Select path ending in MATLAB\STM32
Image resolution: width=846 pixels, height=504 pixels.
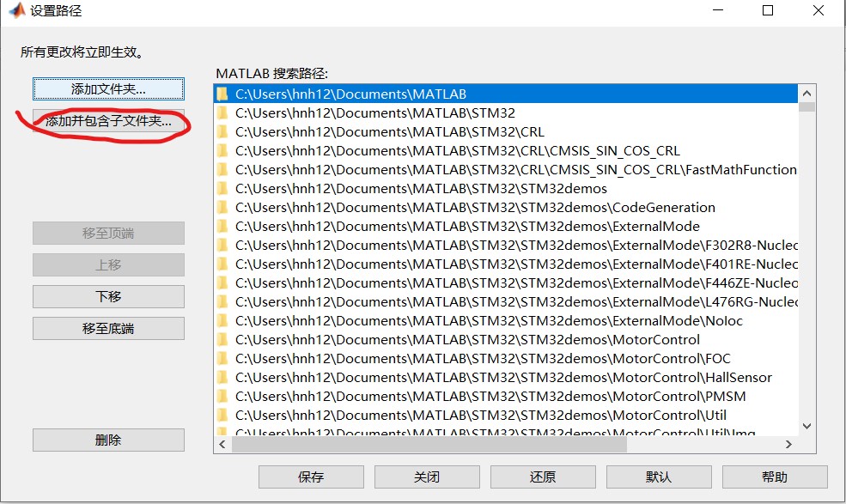506,112
